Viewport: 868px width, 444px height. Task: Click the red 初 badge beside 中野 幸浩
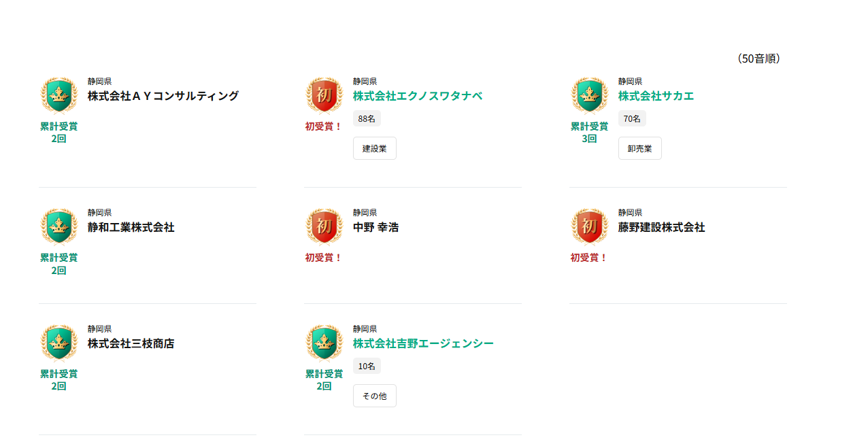(x=324, y=226)
